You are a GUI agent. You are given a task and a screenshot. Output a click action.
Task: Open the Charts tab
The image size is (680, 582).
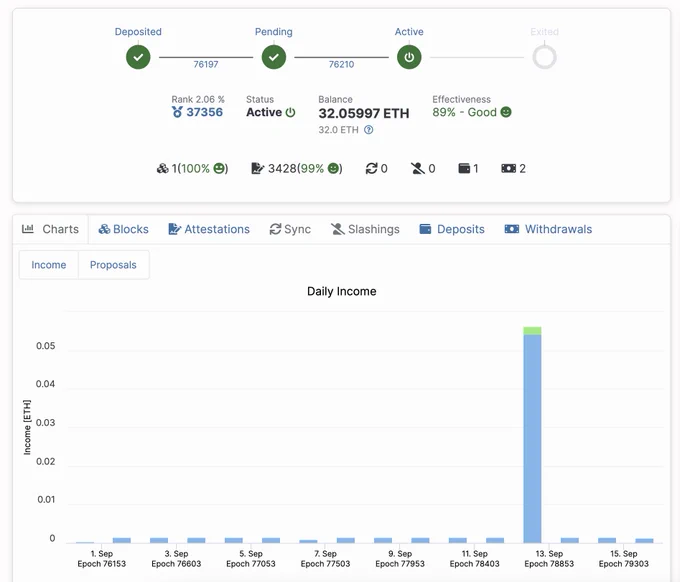tap(51, 229)
